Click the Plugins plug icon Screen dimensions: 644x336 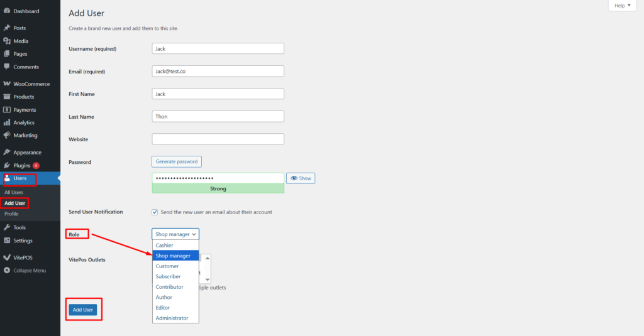click(7, 165)
